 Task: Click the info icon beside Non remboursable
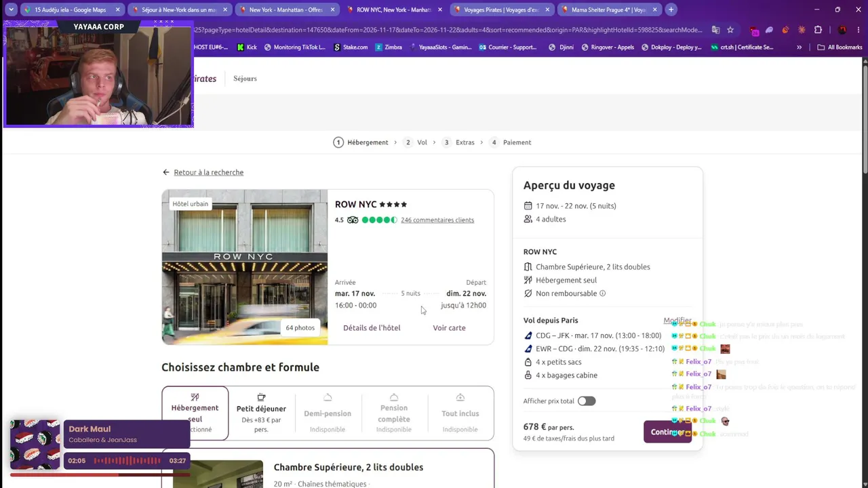coord(602,293)
